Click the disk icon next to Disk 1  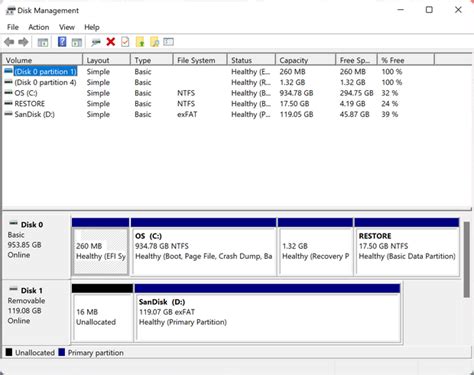(13, 289)
